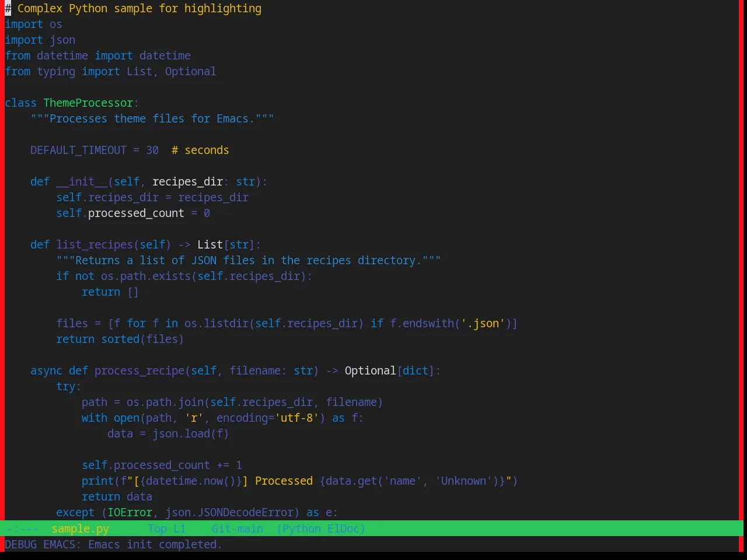Image resolution: width=747 pixels, height=560 pixels.
Task: Click the 'return data' statement
Action: [x=117, y=496]
